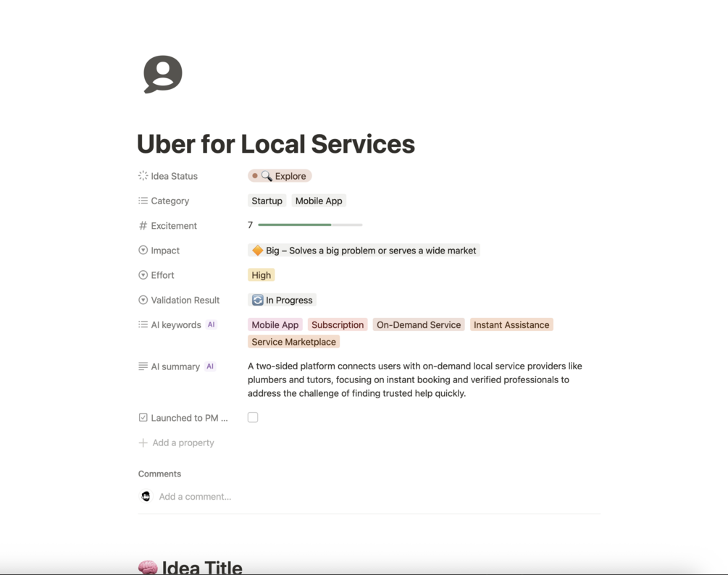The height and width of the screenshot is (575, 728).
Task: Click the page title Uber for Local Services
Action: coord(276,144)
